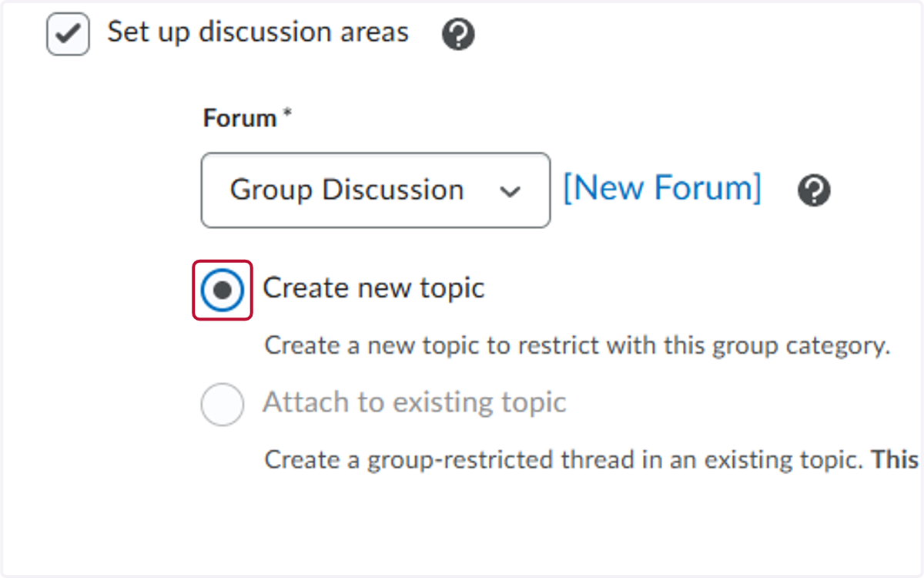Image resolution: width=924 pixels, height=578 pixels.
Task: Select the Create new topic radio button
Action: [223, 290]
